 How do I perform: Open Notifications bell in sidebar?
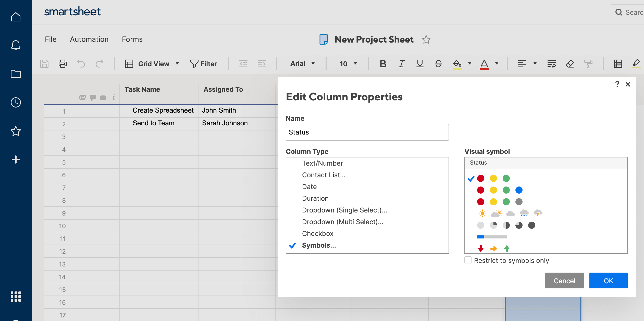coord(16,45)
